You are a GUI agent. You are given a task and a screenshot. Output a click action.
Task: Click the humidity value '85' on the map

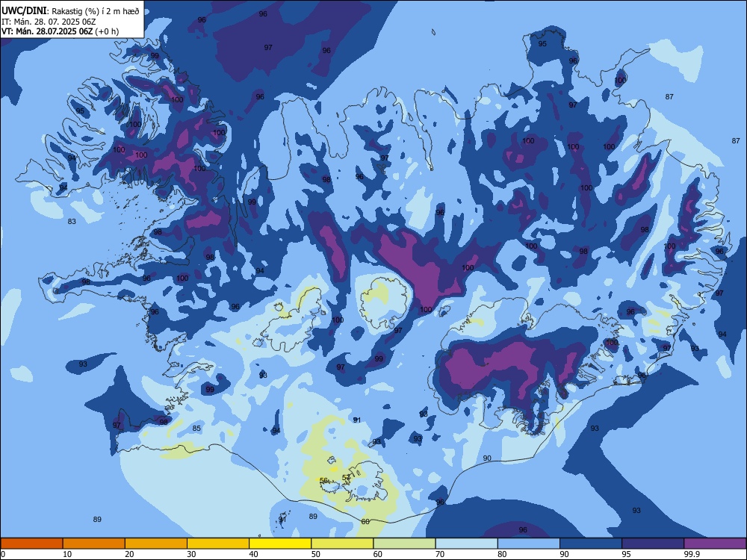pos(196,429)
